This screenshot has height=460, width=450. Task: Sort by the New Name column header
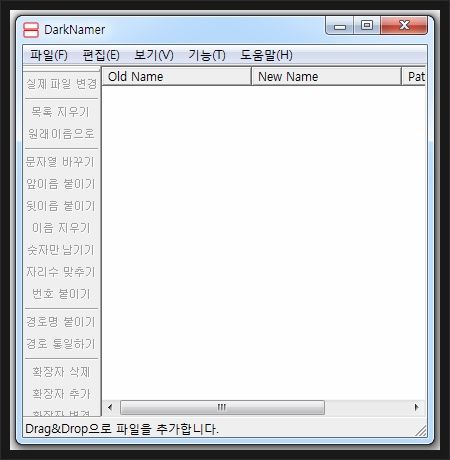(326, 76)
